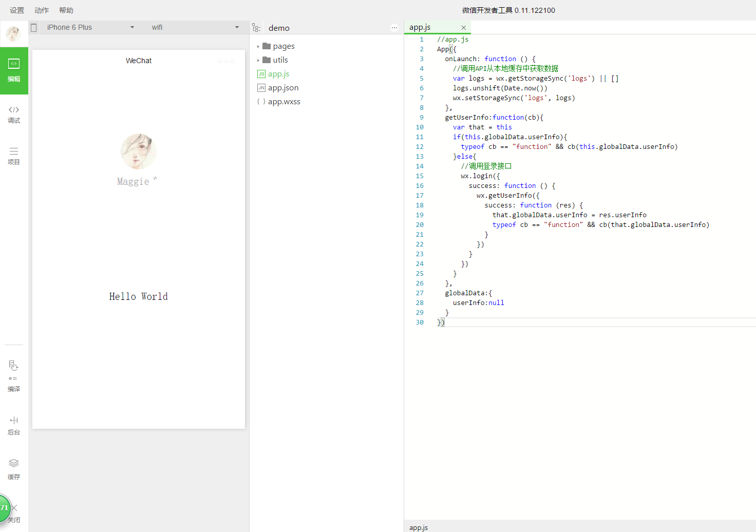Click the user avatar in sidebar
Viewport: 756px width, 532px height.
click(13, 34)
